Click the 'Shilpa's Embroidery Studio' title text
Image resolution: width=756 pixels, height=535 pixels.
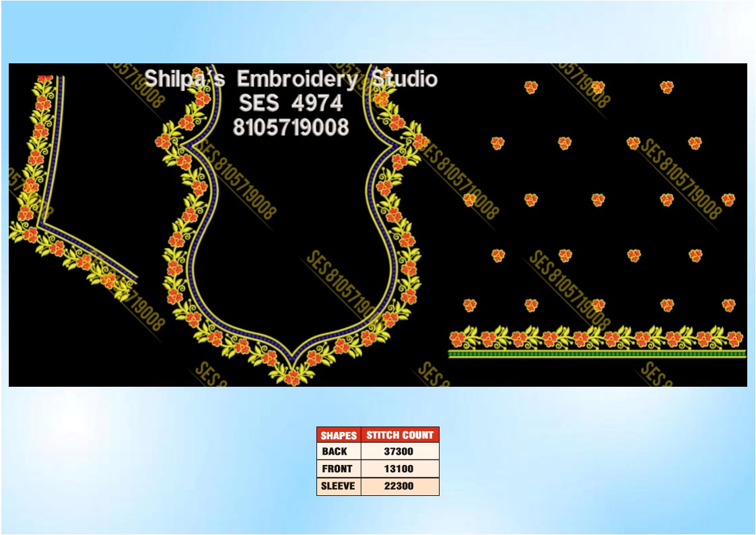(291, 79)
